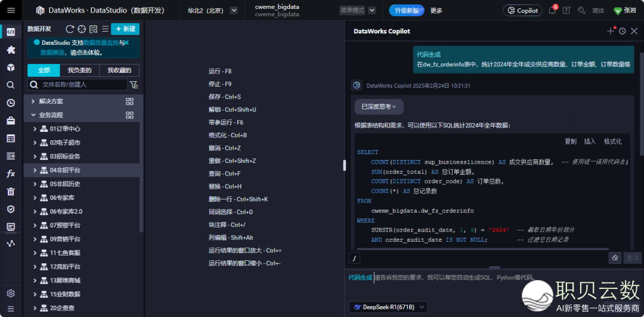Open the fx functions icon in sidebar
Screen dimensions: 644x317
[11, 174]
